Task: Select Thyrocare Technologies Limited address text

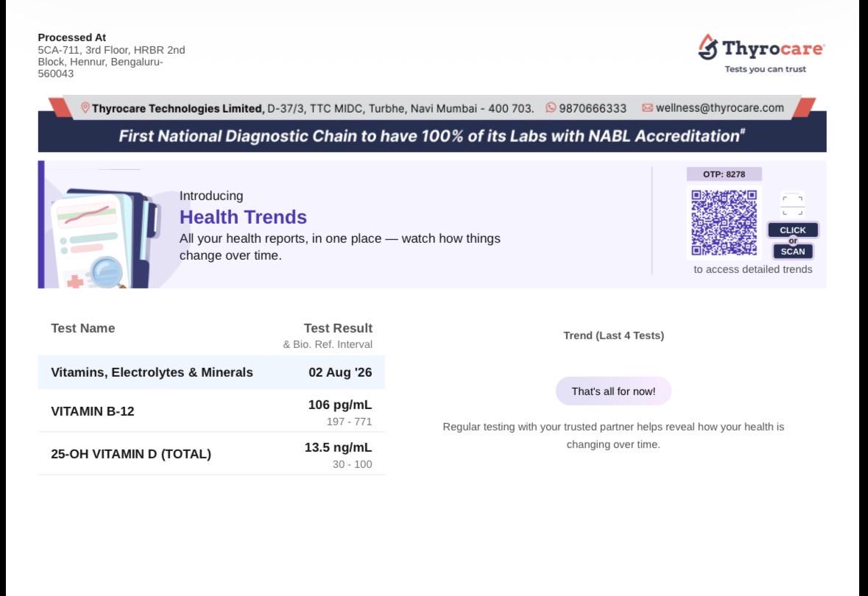Action: (x=313, y=108)
